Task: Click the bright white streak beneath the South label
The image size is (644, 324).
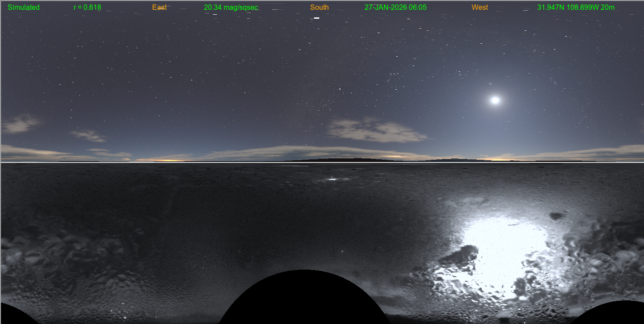Action: pyautogui.click(x=316, y=18)
